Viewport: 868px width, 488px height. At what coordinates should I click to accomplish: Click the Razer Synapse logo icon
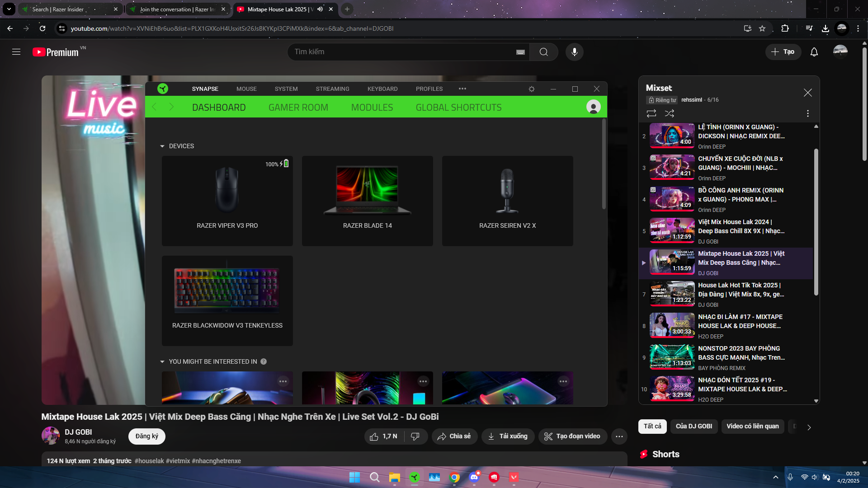click(163, 89)
